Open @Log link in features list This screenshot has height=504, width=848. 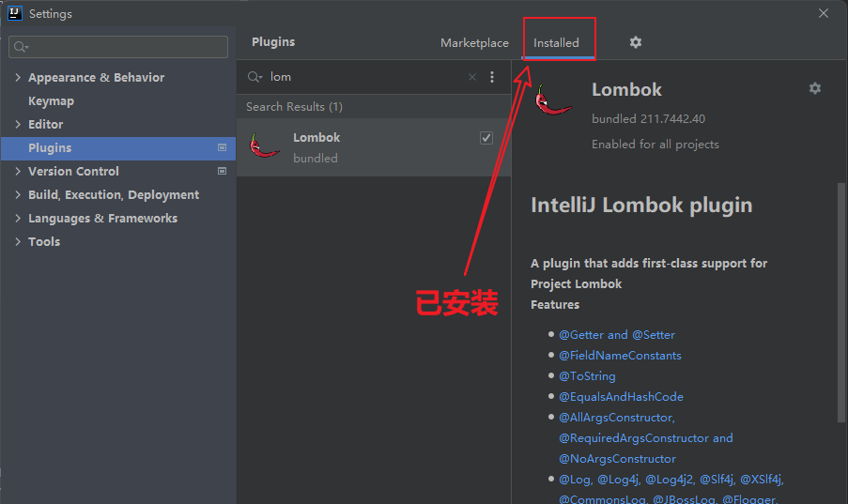coord(576,479)
